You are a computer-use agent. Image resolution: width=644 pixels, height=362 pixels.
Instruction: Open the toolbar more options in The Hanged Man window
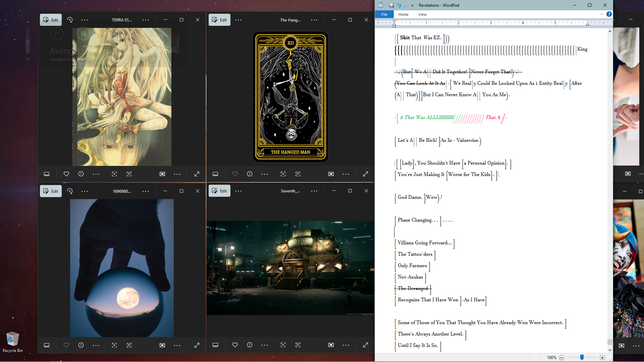pyautogui.click(x=238, y=20)
